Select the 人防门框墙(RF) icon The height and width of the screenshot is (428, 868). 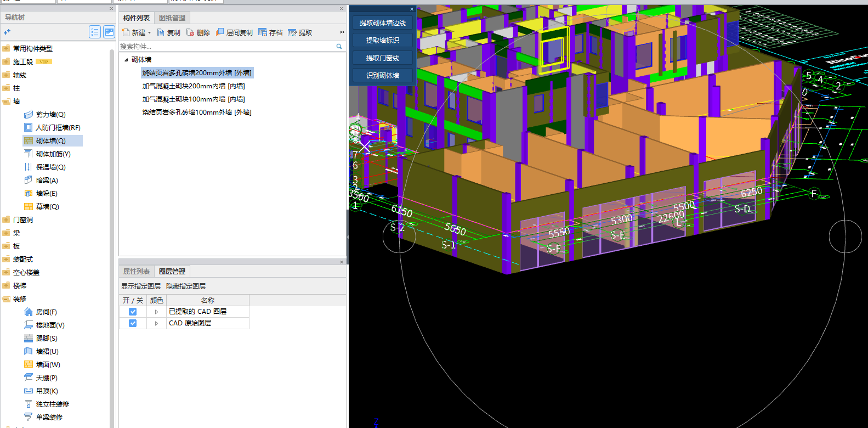click(29, 127)
